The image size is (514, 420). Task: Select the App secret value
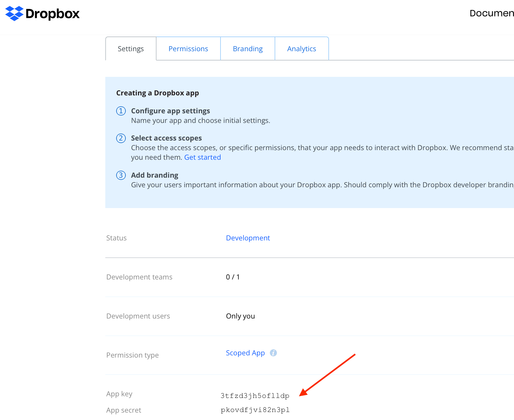(255, 410)
